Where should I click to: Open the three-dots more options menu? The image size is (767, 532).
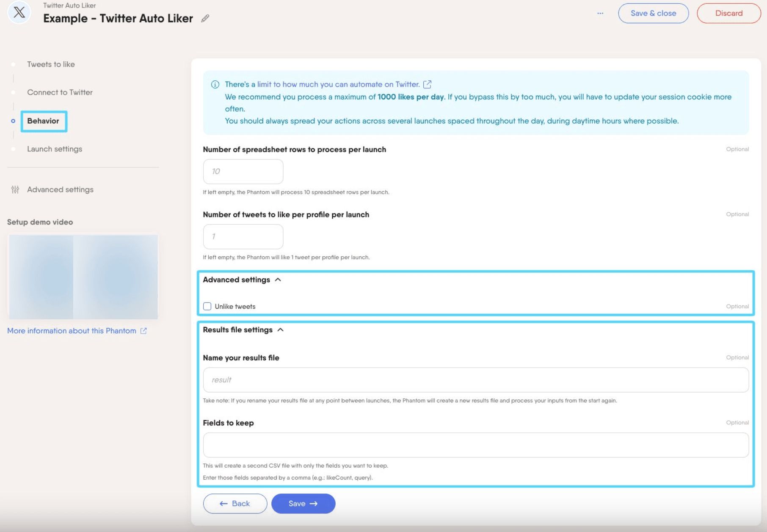pyautogui.click(x=600, y=13)
